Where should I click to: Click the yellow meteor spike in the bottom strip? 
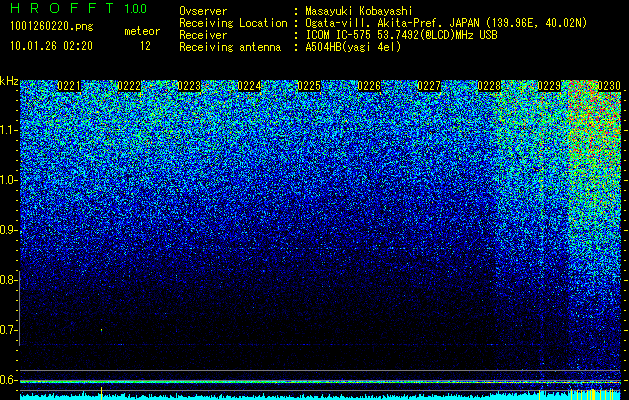pyautogui.click(x=101, y=393)
